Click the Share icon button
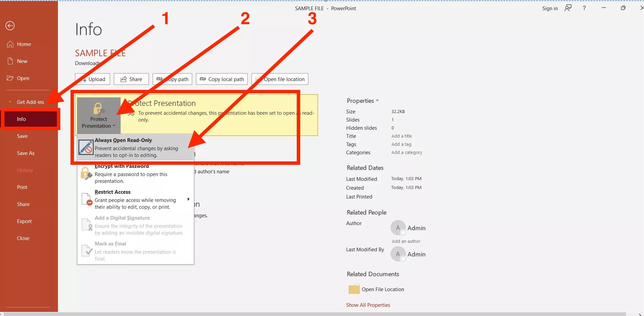The image size is (644, 316). tap(123, 79)
